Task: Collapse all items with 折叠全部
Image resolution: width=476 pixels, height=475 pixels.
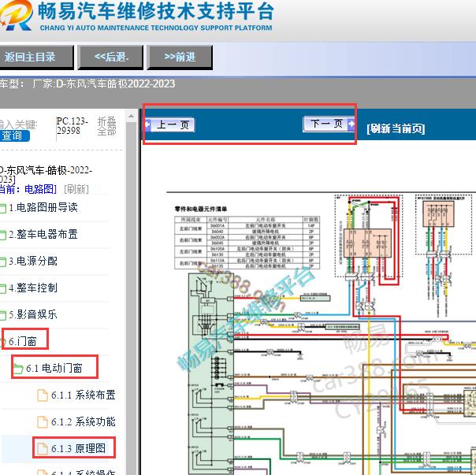Action: tap(107, 126)
